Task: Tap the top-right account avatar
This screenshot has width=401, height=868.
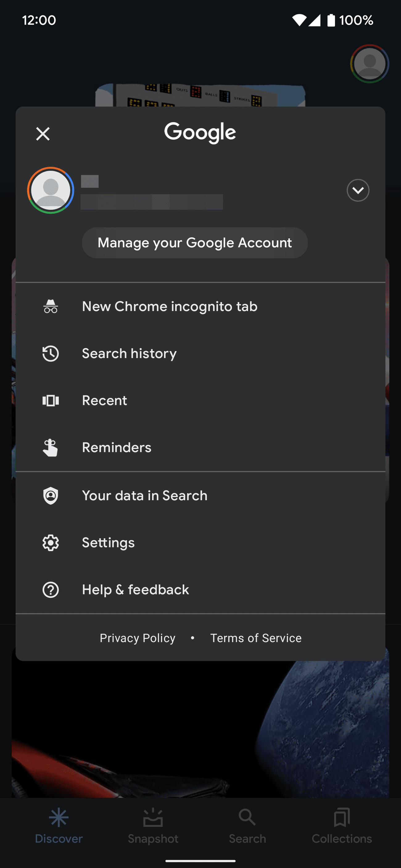Action: tap(370, 64)
